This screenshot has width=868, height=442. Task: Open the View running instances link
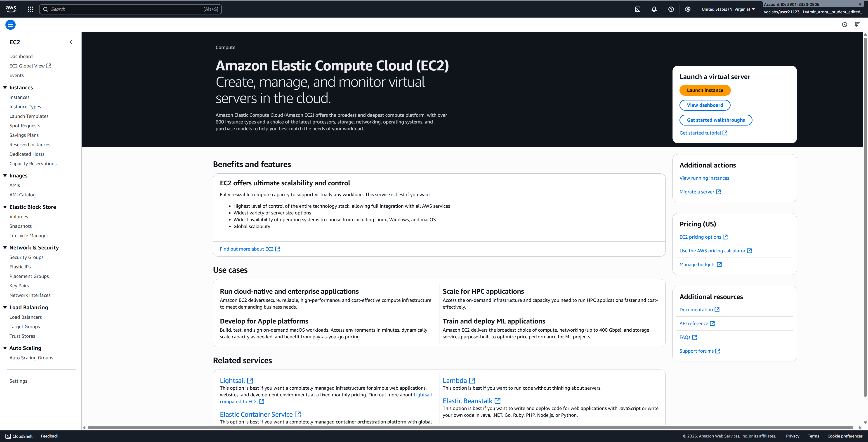(x=704, y=178)
